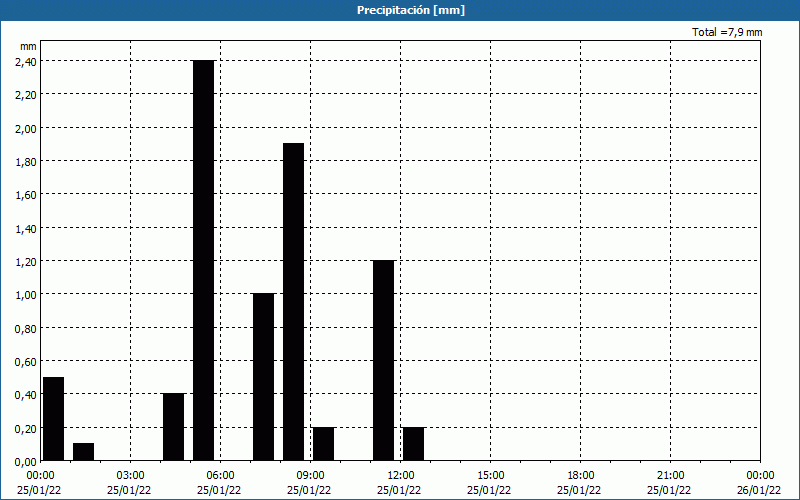Screen dimensions: 800x500
Task: Click the Precipitación [mm] chart title
Action: click(x=411, y=10)
